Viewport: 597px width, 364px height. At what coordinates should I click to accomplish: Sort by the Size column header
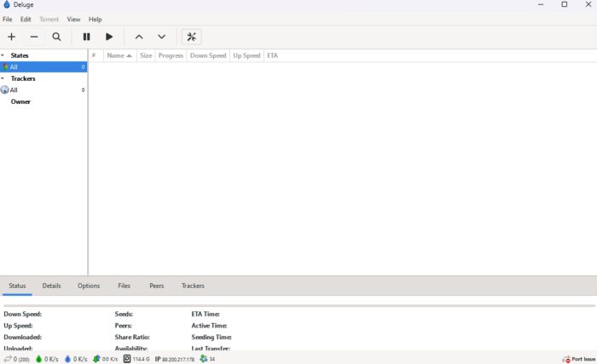point(146,55)
